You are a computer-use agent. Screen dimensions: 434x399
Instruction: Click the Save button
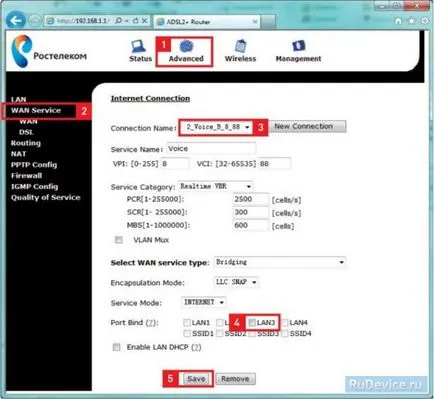click(x=196, y=379)
